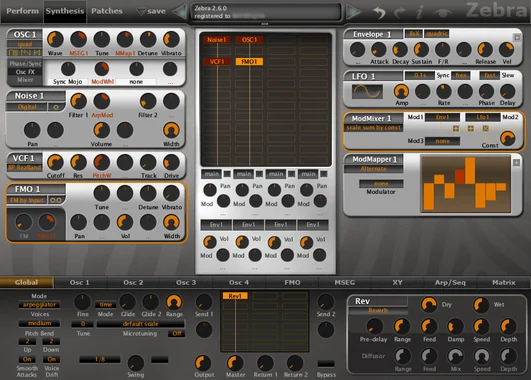The image size is (531, 380).
Task: Open the Voices medium dropdown
Action: point(39,323)
